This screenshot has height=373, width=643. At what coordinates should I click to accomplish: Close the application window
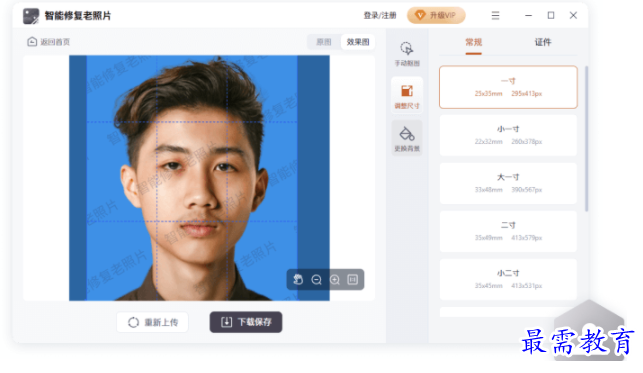click(x=573, y=16)
